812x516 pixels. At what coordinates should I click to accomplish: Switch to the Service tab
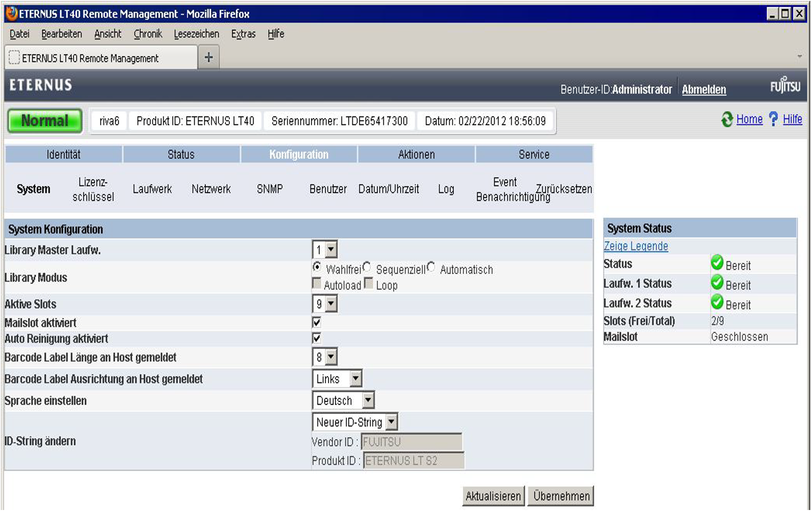click(x=534, y=154)
